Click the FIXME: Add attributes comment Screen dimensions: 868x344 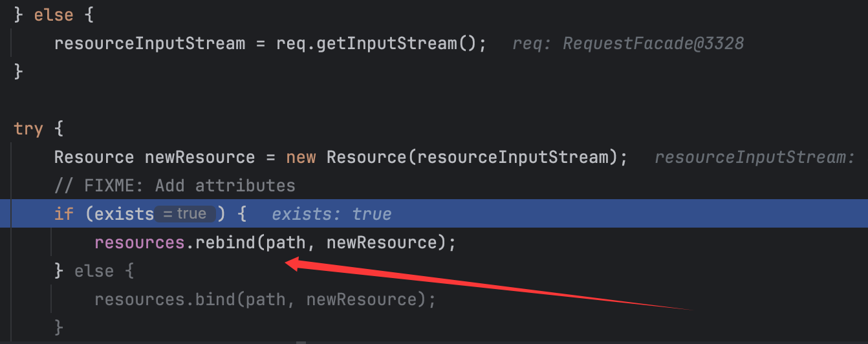pyautogui.click(x=175, y=186)
